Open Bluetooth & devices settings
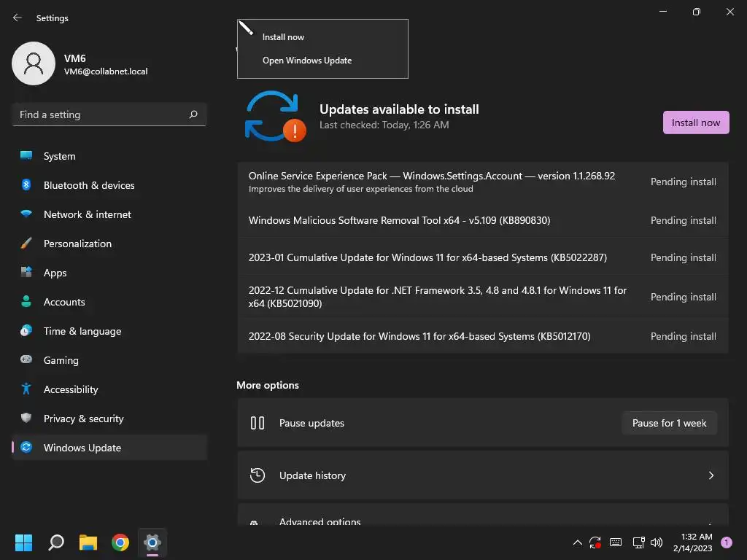This screenshot has height=560, width=747. [109, 185]
